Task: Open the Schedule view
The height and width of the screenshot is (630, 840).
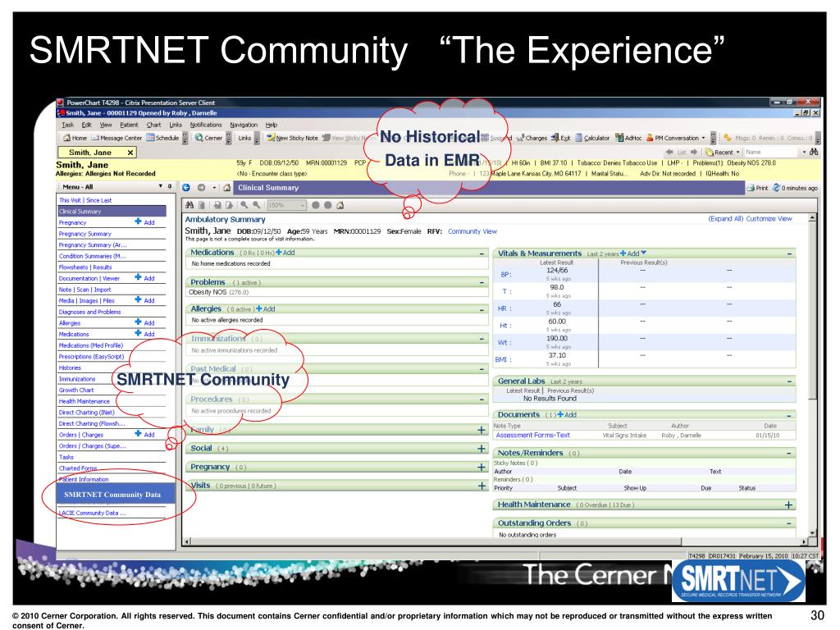Action: (x=162, y=138)
